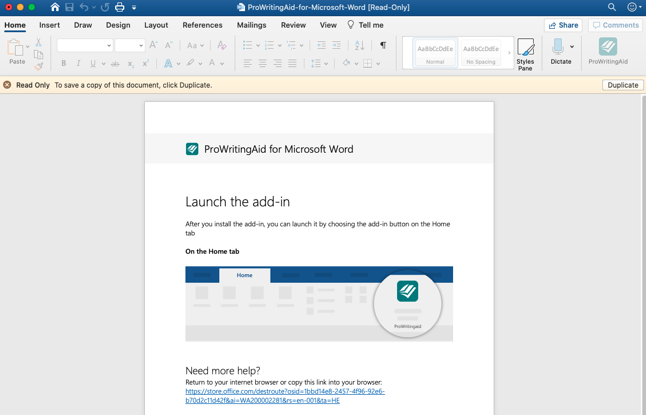Open the Insert tab
This screenshot has width=646, height=415.
click(49, 25)
